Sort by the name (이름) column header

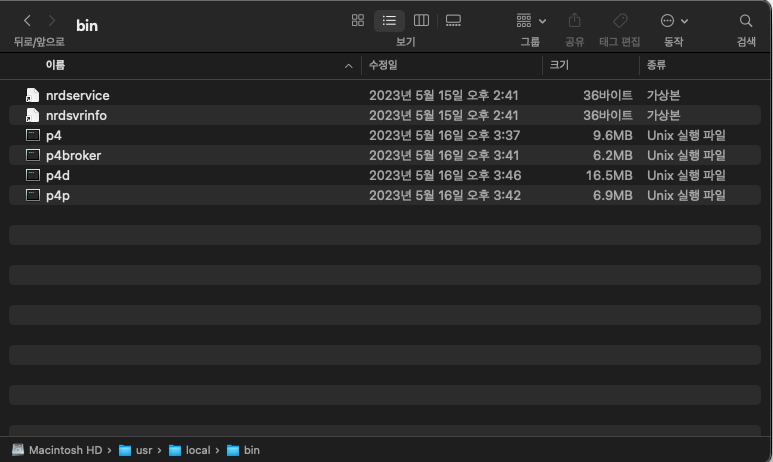pyautogui.click(x=55, y=65)
